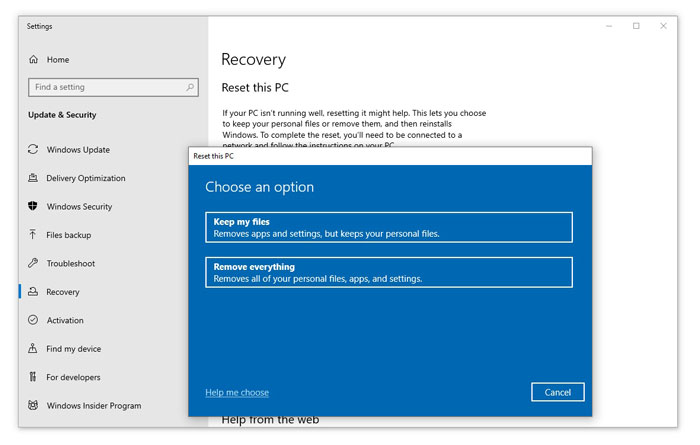Select Recovery in the sidebar menu
700x445 pixels.
pos(63,292)
